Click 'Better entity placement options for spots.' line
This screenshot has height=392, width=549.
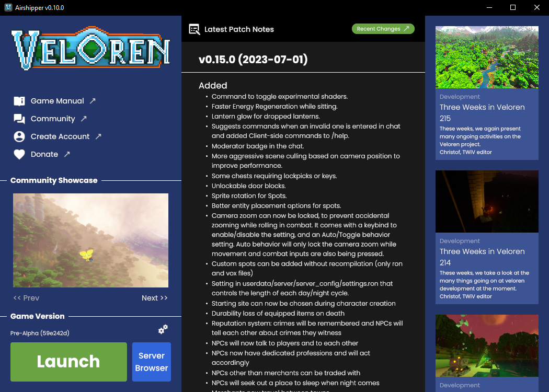(x=276, y=205)
